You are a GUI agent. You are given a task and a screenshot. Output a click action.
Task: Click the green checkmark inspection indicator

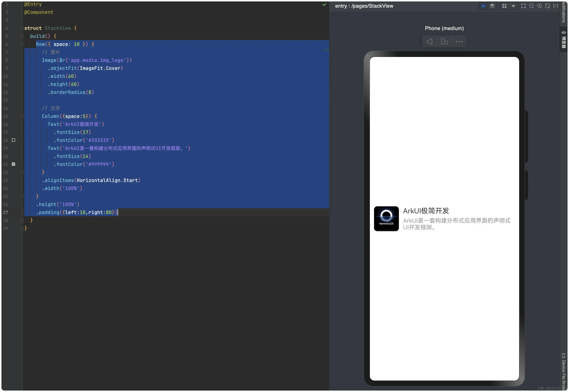pos(324,5)
